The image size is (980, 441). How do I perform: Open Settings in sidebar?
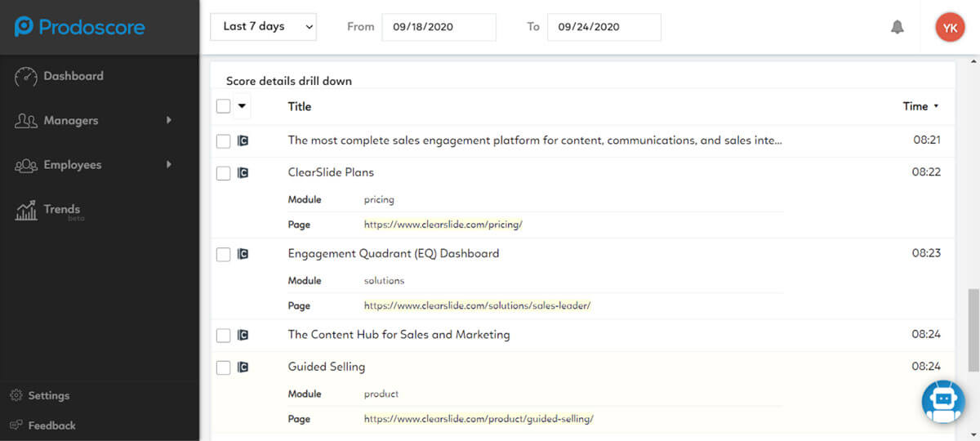49,395
